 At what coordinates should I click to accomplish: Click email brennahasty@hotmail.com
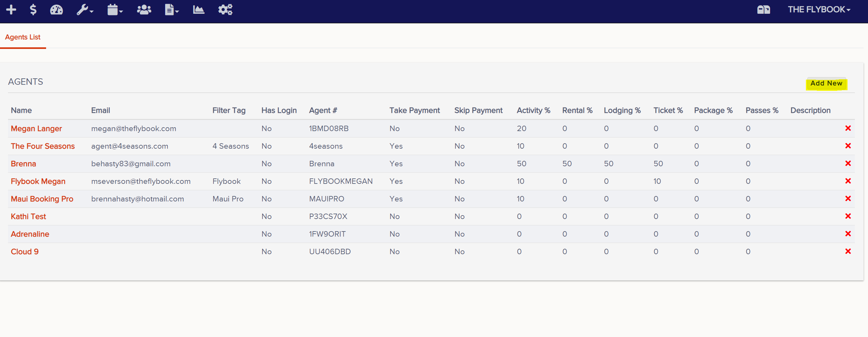(138, 199)
